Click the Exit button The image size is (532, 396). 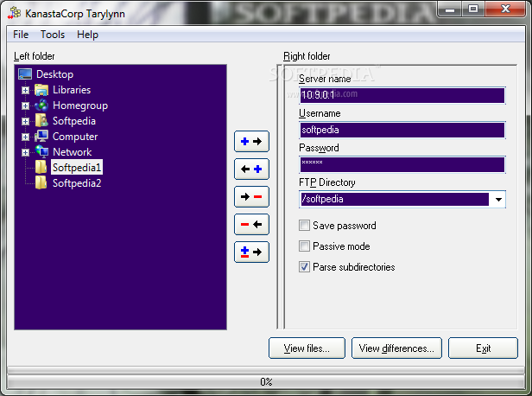tap(483, 348)
